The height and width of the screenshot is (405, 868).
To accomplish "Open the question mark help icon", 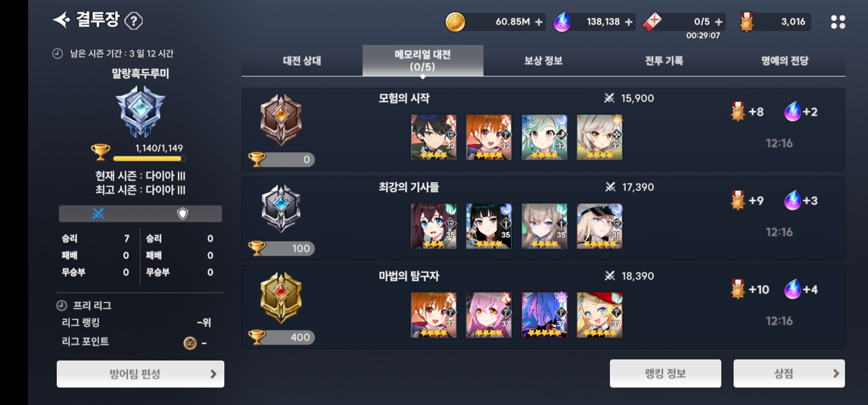I will pyautogui.click(x=133, y=21).
